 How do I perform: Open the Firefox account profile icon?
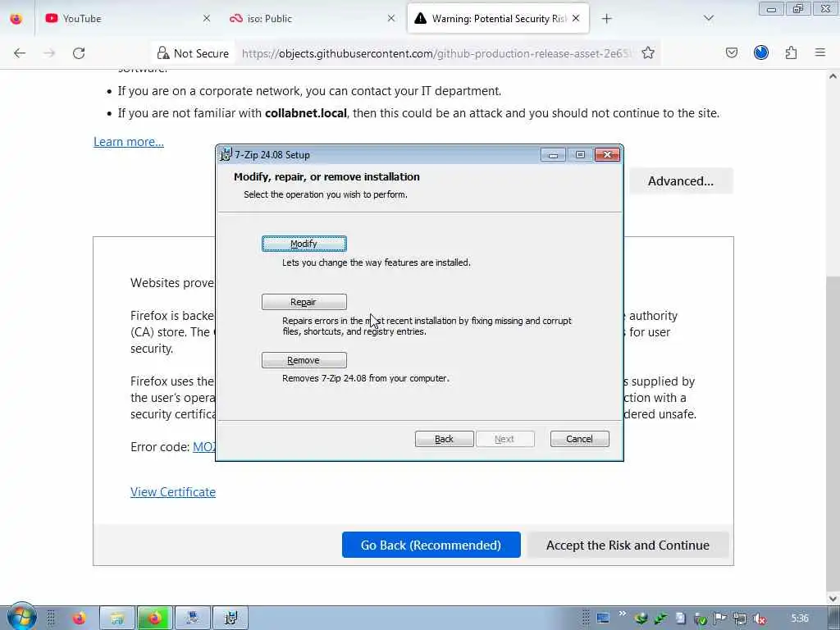pos(760,53)
